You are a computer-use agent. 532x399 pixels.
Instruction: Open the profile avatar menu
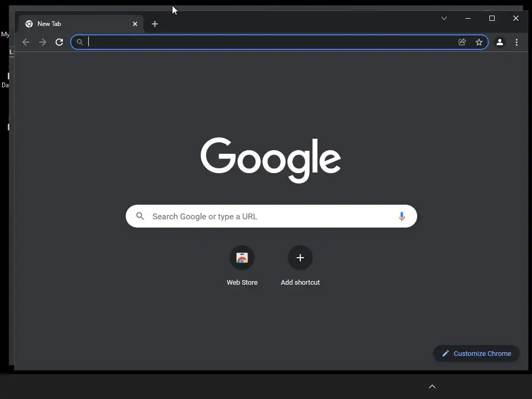(499, 42)
